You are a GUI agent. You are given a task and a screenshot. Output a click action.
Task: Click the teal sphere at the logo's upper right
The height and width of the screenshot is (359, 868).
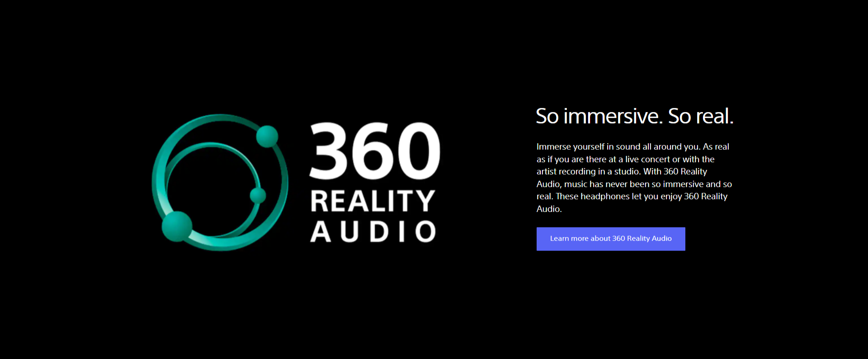[267, 136]
